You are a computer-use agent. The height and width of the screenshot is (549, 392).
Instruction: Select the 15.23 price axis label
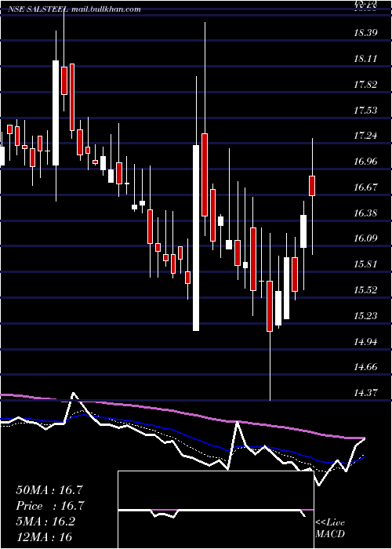[x=365, y=316]
